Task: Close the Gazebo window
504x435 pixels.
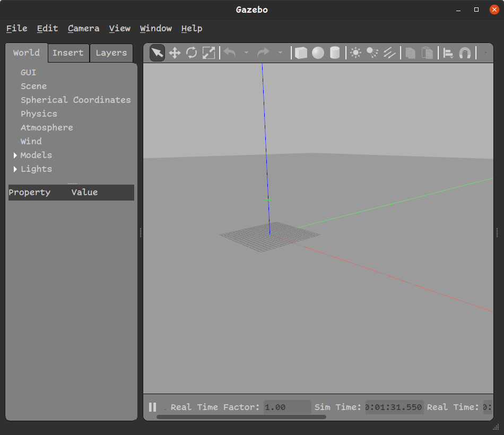Action: click(x=494, y=10)
